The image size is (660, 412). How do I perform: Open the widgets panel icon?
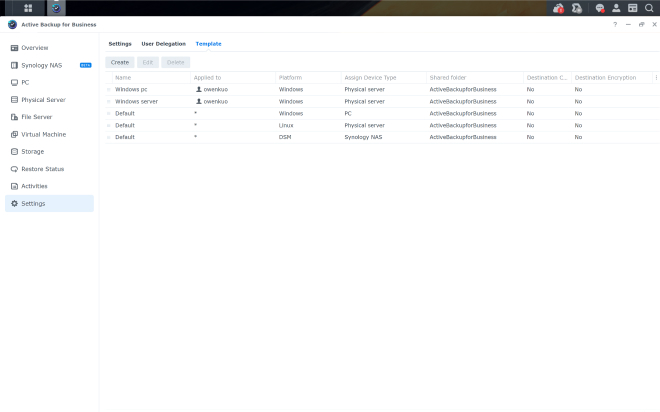click(632, 8)
